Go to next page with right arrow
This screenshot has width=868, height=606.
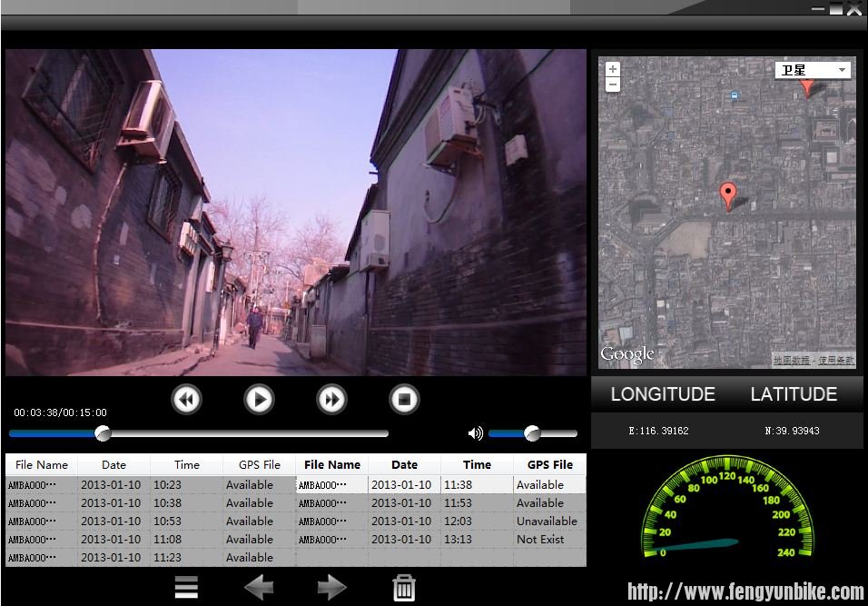(331, 588)
